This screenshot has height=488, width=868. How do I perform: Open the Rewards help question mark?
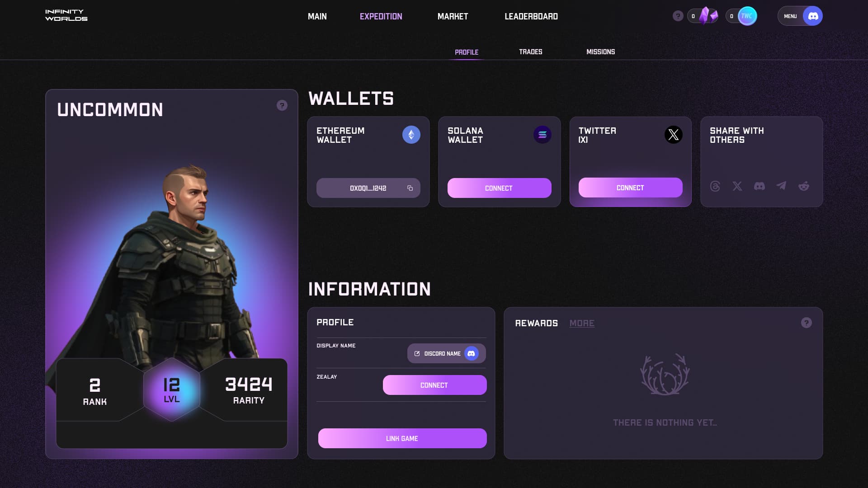[806, 323]
